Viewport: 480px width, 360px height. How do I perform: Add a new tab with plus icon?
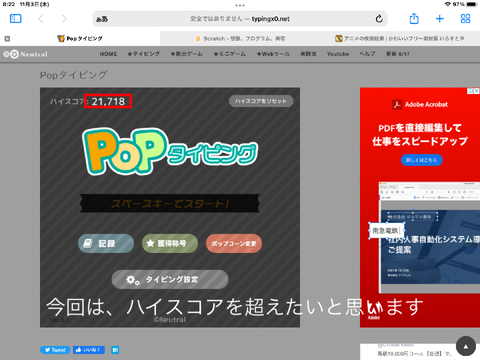pyautogui.click(x=440, y=19)
